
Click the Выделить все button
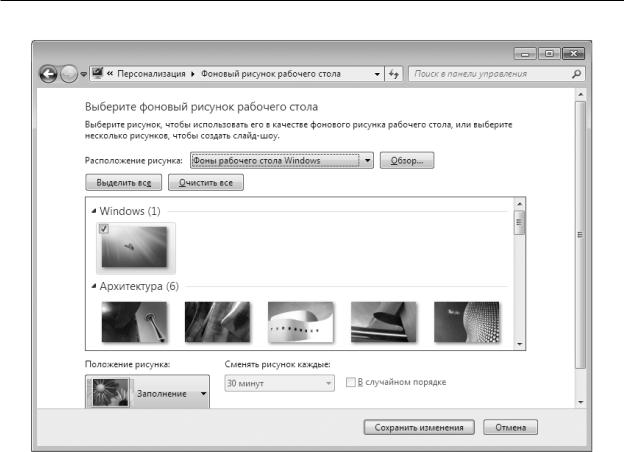[x=124, y=183]
